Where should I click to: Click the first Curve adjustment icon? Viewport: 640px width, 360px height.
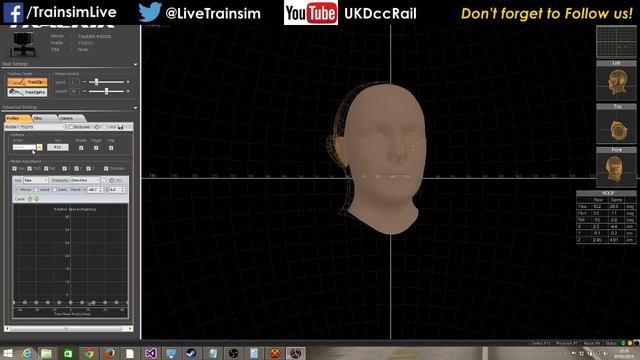tap(29, 199)
